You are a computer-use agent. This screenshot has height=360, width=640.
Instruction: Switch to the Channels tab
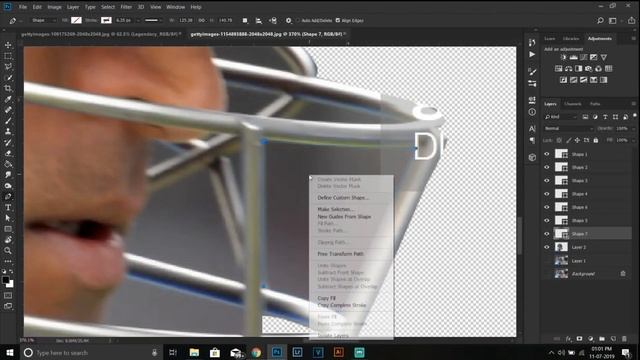tap(572, 104)
